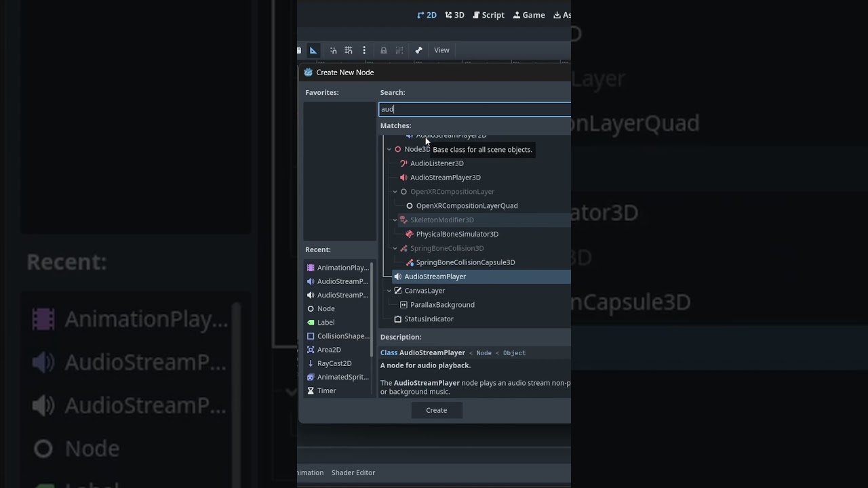Select SpringBoneCollisionCapsule3D icon
The image size is (868, 488).
pos(410,263)
